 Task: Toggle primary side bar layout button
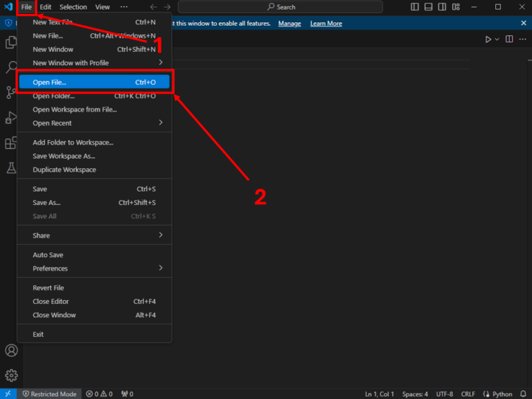pos(415,7)
